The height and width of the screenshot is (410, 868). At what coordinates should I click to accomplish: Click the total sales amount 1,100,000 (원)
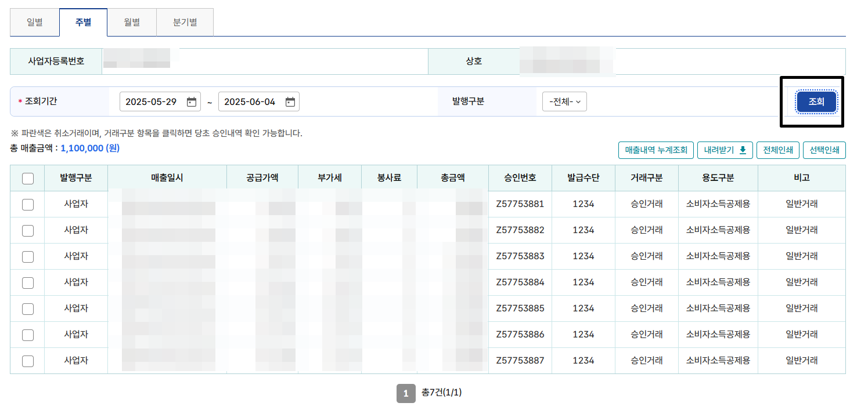click(90, 148)
